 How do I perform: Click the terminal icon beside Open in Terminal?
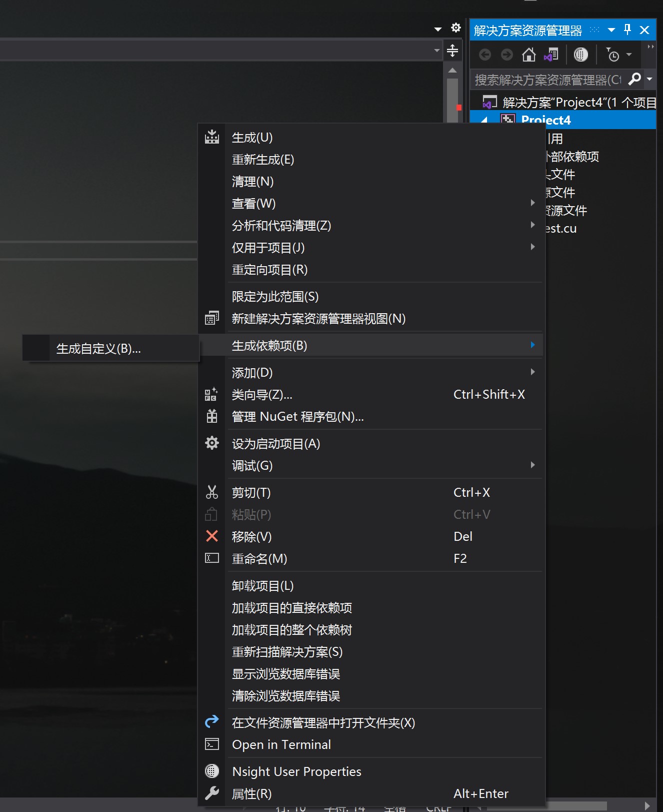(x=212, y=744)
